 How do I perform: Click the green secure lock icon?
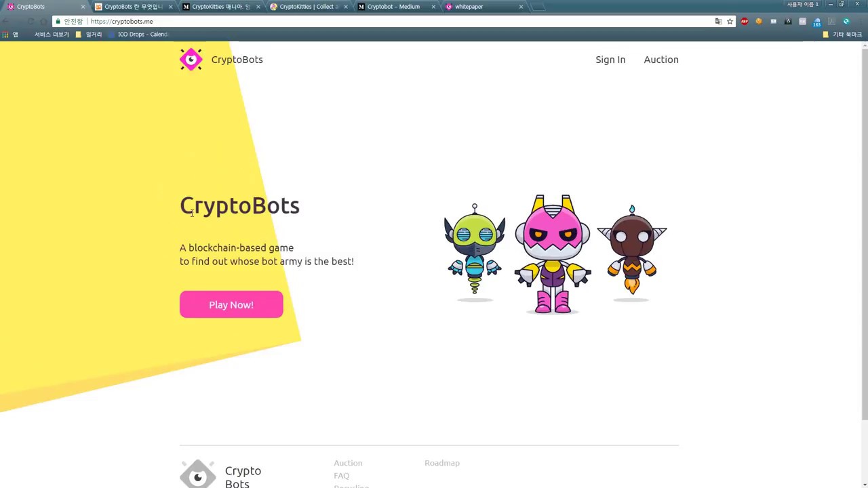pyautogui.click(x=58, y=22)
